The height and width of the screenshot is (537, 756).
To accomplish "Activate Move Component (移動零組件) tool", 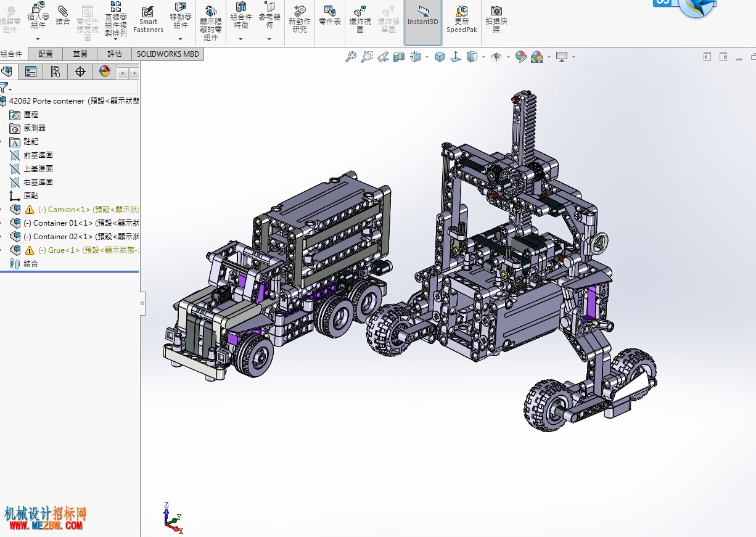I will (181, 17).
